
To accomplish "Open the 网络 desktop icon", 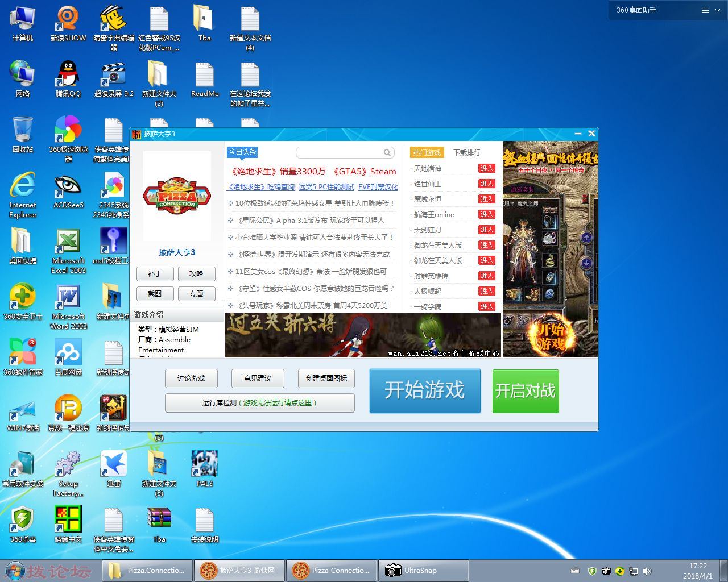I will [x=22, y=79].
